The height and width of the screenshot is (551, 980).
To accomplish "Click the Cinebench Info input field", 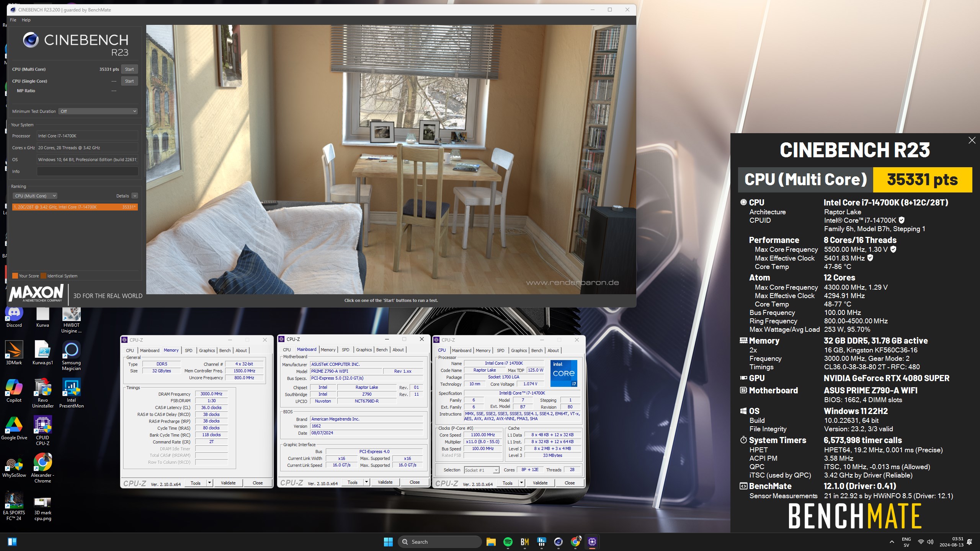I will click(x=87, y=171).
